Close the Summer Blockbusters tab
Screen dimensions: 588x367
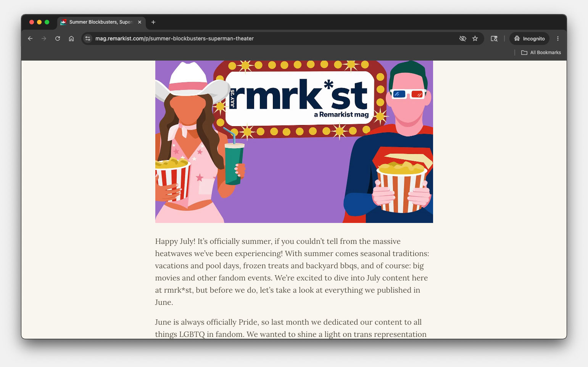tap(140, 22)
